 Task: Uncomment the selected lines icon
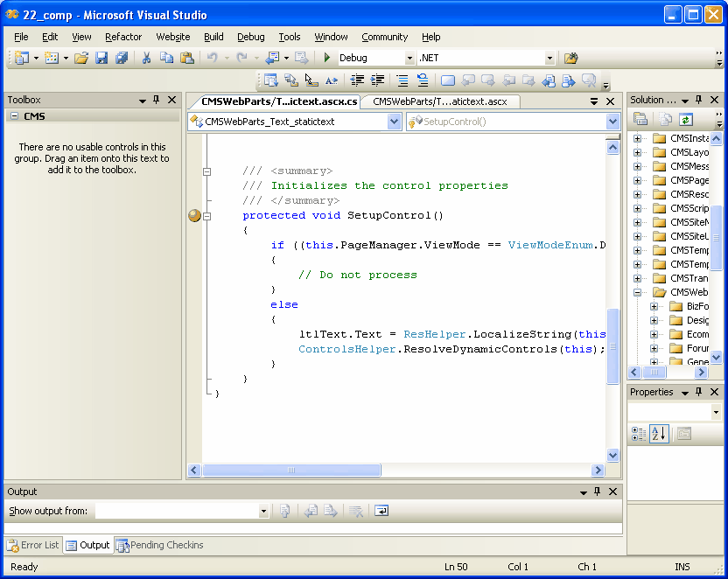[423, 80]
